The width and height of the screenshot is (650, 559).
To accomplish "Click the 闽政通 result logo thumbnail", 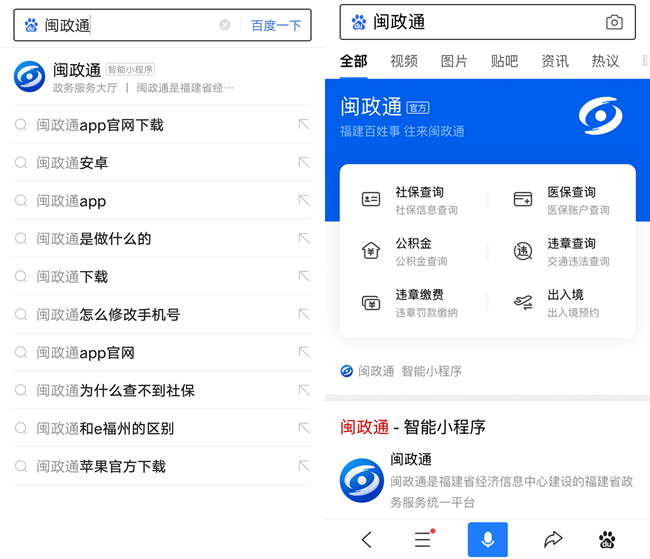I will click(361, 480).
